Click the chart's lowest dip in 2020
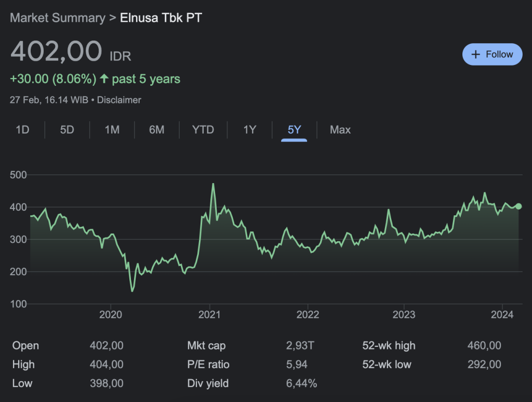Viewport: 532px width, 402px height. pos(132,291)
